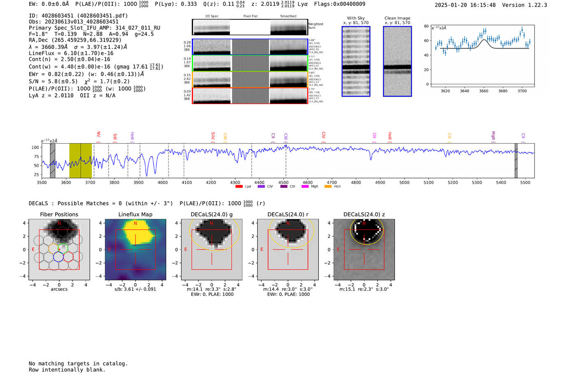Click the Row intentionally blank text
Screen dimensions: 576x392
[67, 370]
